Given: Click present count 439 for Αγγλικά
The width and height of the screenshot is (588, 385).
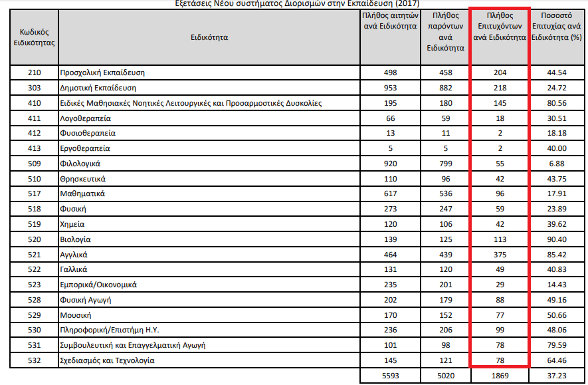Looking at the screenshot, I should 446,255.
